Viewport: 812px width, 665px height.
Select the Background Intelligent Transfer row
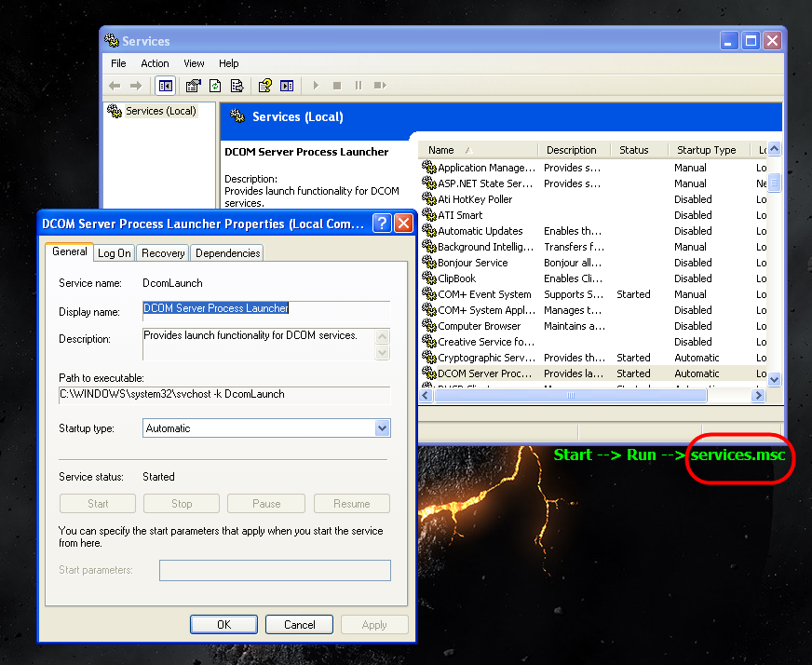(594, 247)
